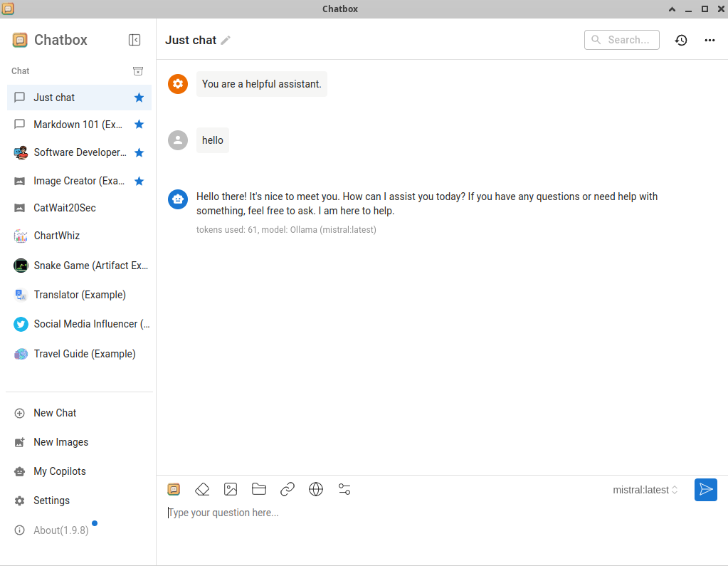Select the Translator (Example) chat
Viewport: 728px width, 566px height.
[80, 295]
